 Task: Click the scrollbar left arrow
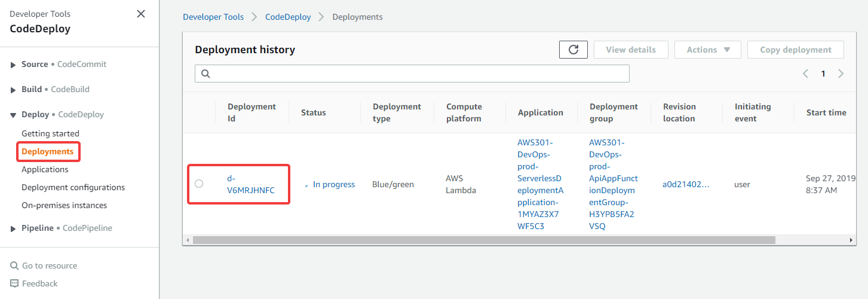pos(188,240)
